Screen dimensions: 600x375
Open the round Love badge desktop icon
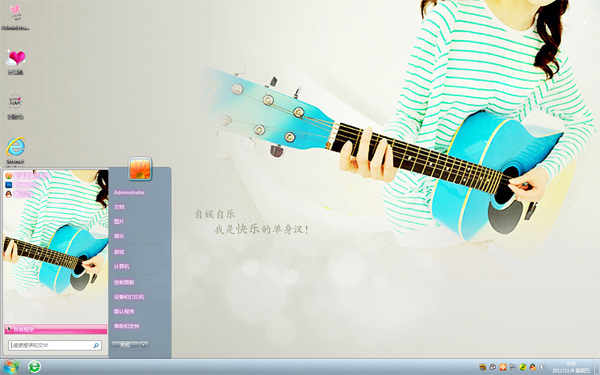(x=15, y=107)
